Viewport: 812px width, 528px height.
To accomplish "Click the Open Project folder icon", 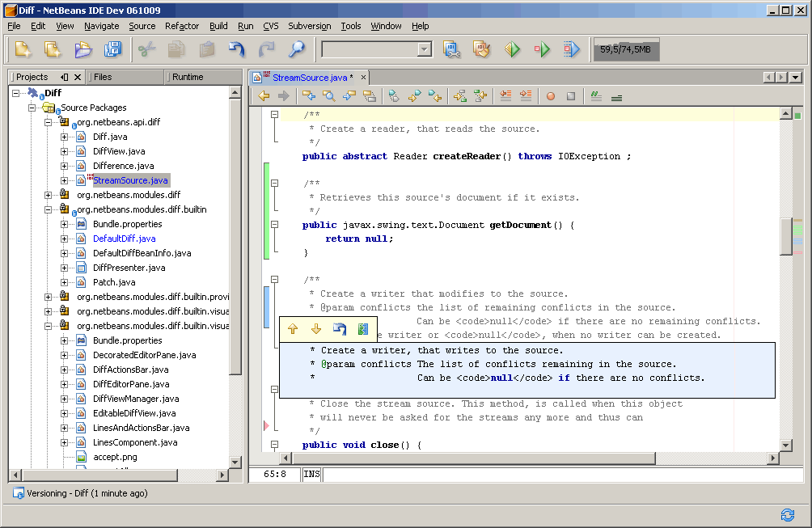I will point(82,49).
